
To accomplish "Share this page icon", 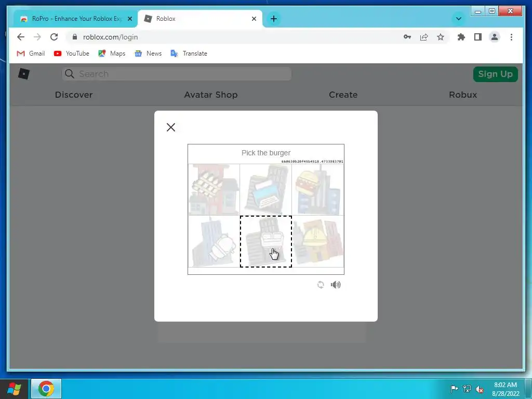I will 424,37.
